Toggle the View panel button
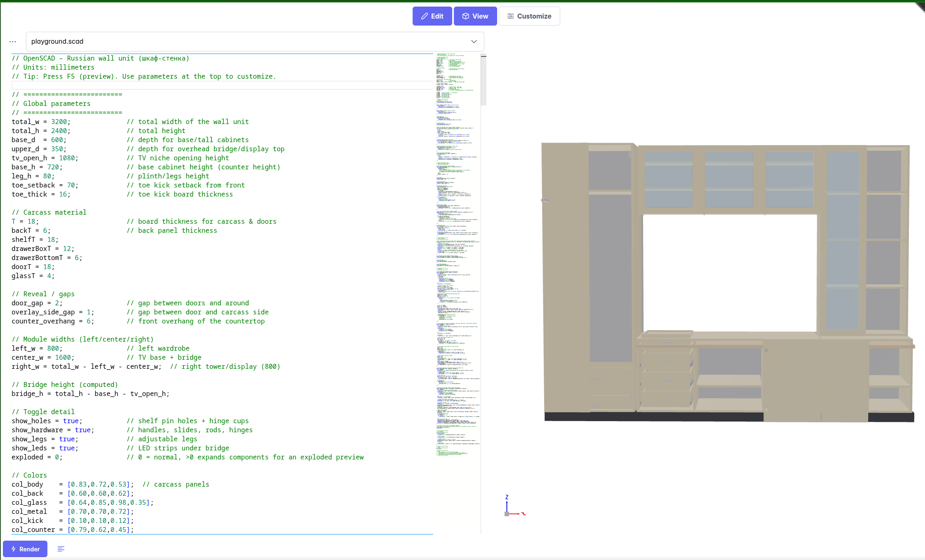The height and width of the screenshot is (560, 925). point(475,16)
